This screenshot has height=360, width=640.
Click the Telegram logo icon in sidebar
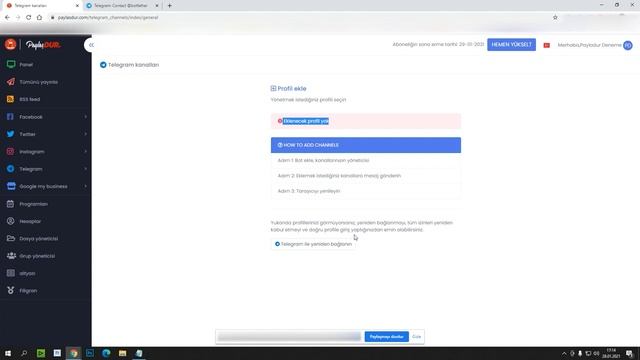[11, 169]
